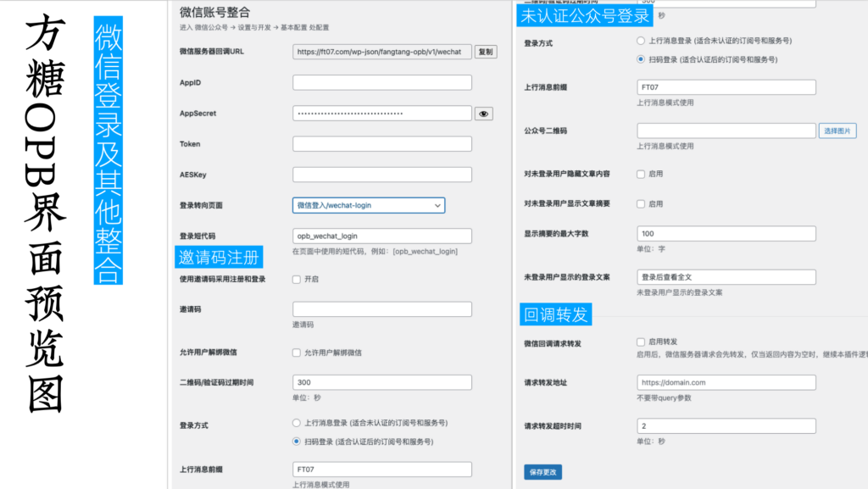Click the 请求转发地址 URL field
868x489 pixels.
point(726,382)
